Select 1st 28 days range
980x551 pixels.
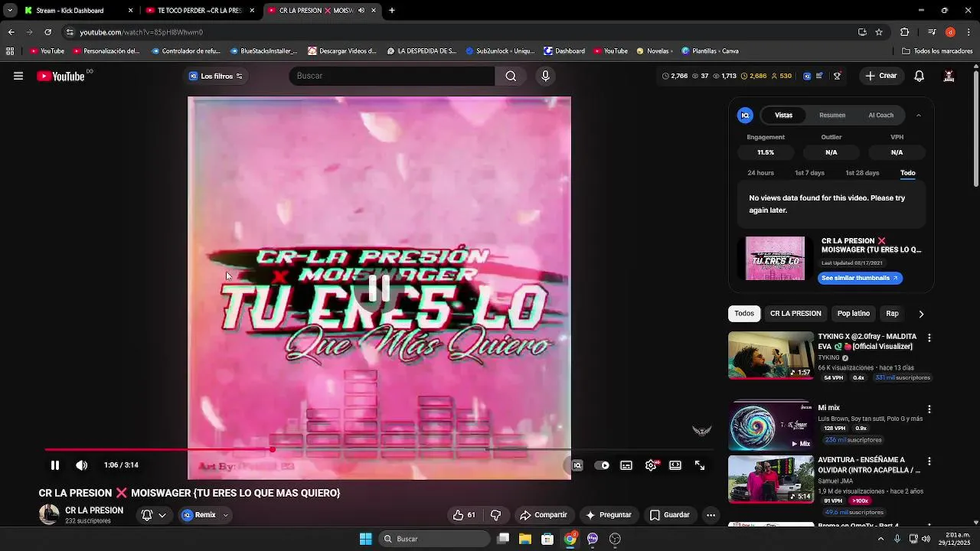click(862, 173)
